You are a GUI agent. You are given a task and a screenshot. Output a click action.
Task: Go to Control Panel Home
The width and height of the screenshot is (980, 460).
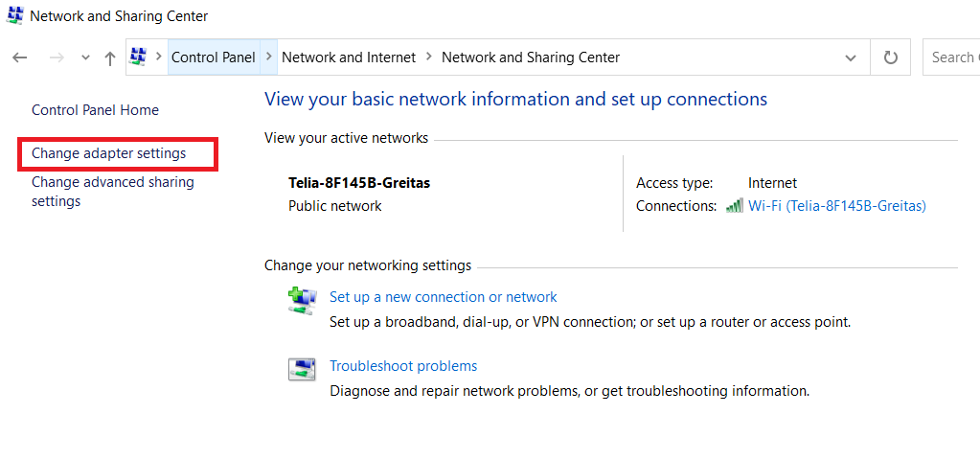[95, 110]
